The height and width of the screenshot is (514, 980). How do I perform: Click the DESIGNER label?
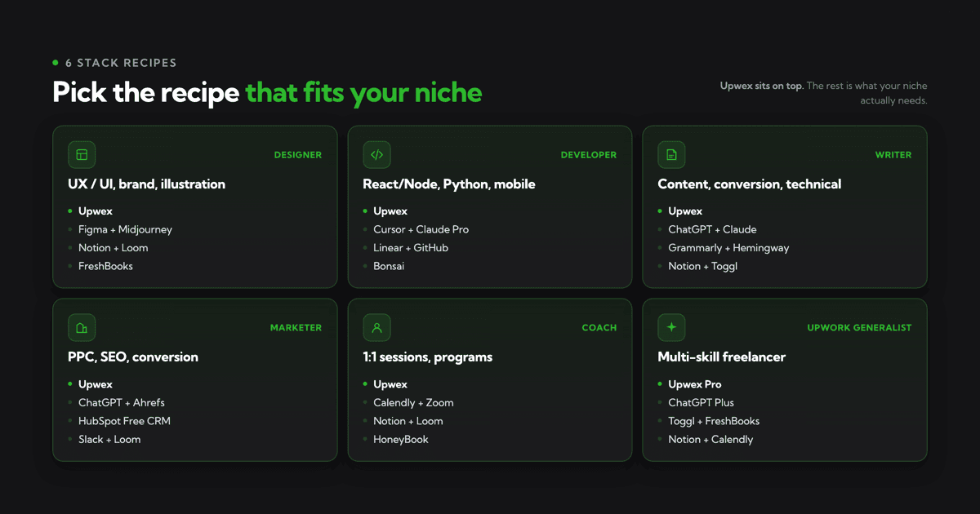(298, 155)
